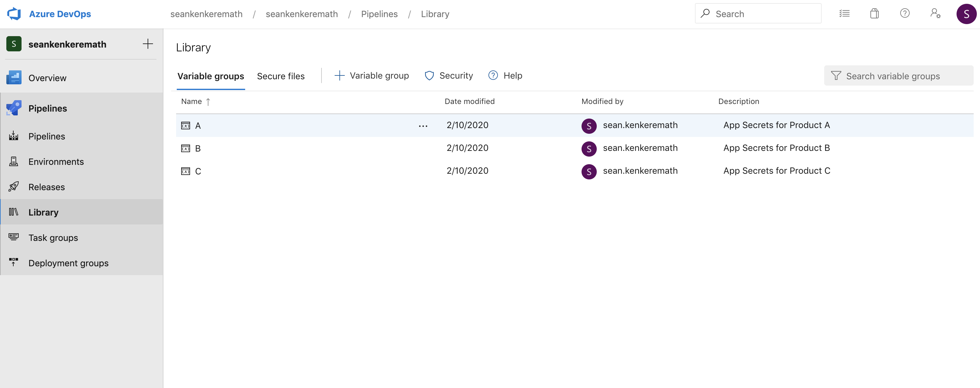The width and height of the screenshot is (980, 388).
Task: Click the purple S profile avatar
Action: pos(966,14)
